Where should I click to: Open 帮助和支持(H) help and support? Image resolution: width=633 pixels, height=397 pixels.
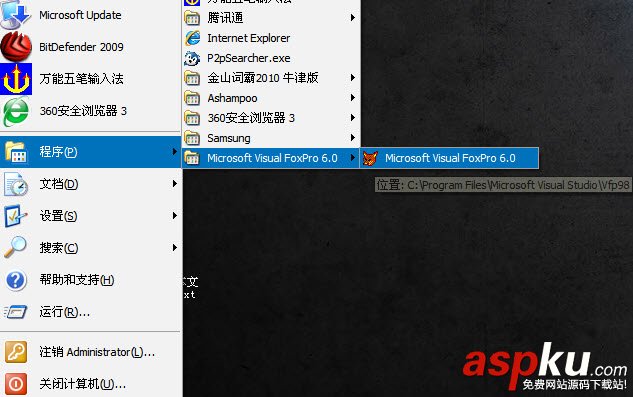[90, 280]
